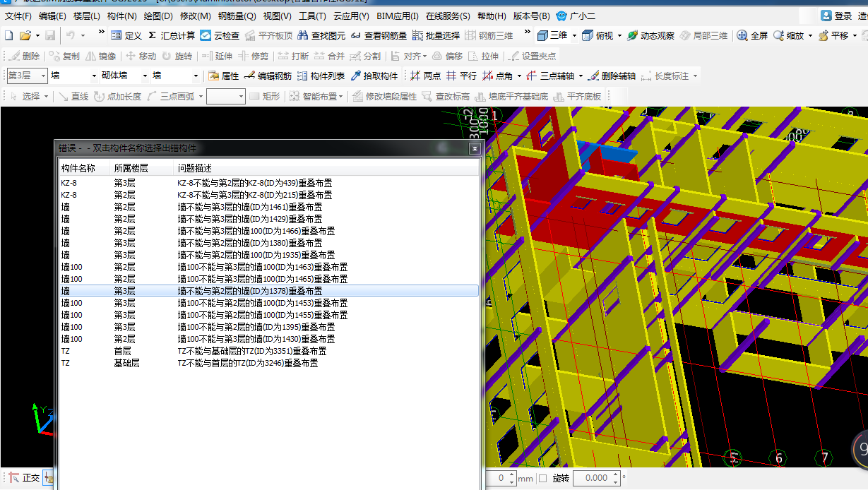Click 钢筋三维 rebar 3D view
The image size is (868, 490).
point(489,35)
